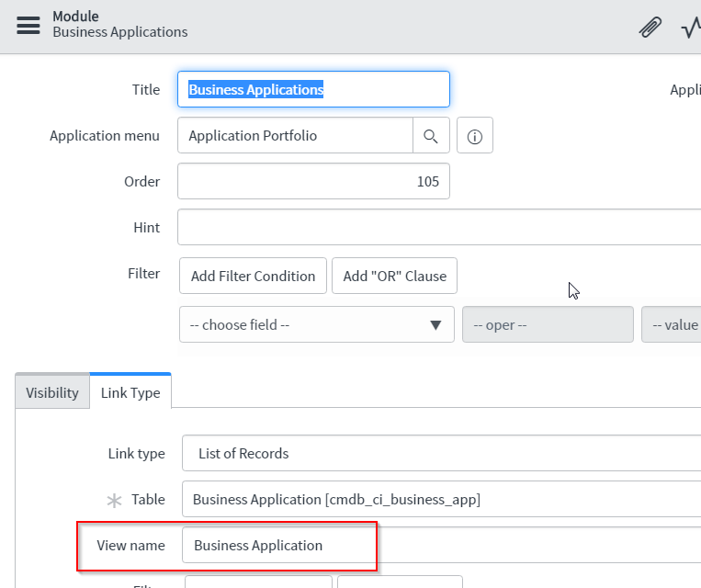Click the Table field label

coord(148,499)
